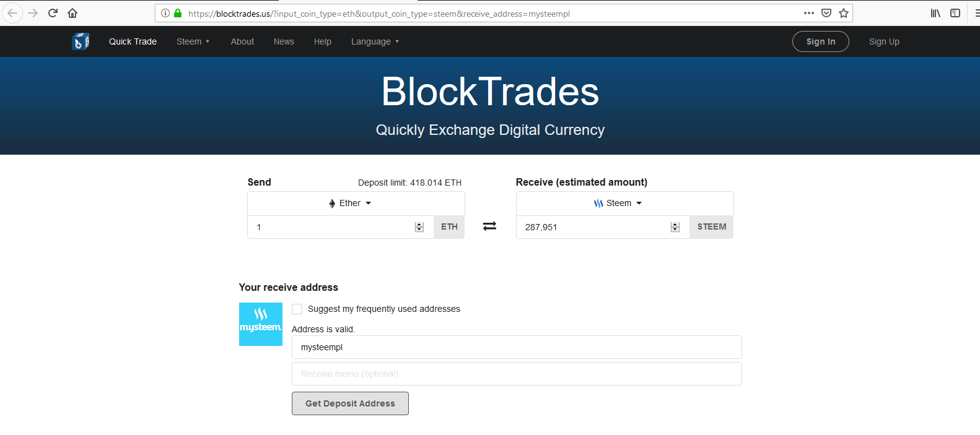Image resolution: width=980 pixels, height=435 pixels.
Task: Click the 'Your receive address' heading
Action: click(x=289, y=287)
